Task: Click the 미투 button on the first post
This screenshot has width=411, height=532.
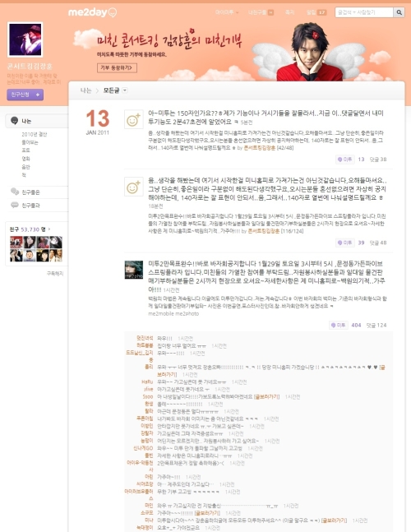Action: click(x=345, y=160)
